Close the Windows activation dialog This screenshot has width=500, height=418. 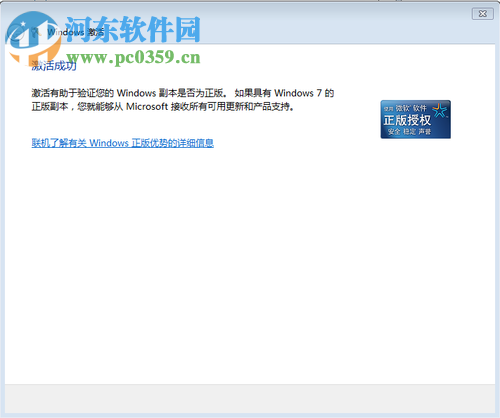coord(482,14)
